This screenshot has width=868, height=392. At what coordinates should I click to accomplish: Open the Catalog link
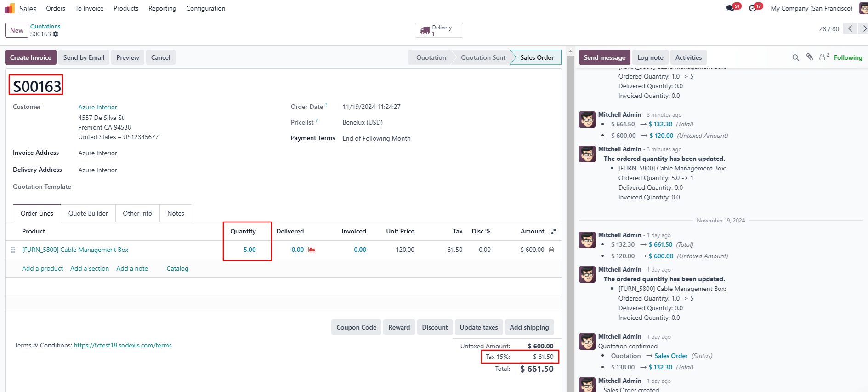pyautogui.click(x=177, y=268)
